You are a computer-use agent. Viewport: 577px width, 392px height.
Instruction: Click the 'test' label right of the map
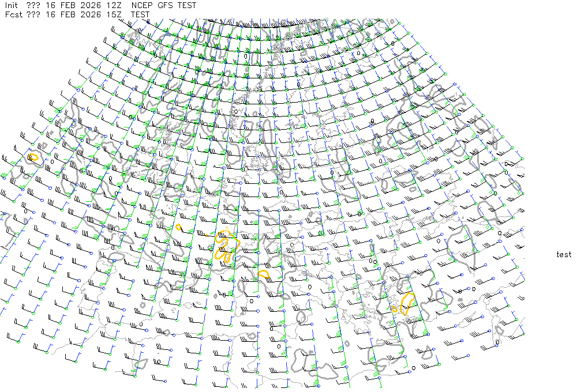564,254
